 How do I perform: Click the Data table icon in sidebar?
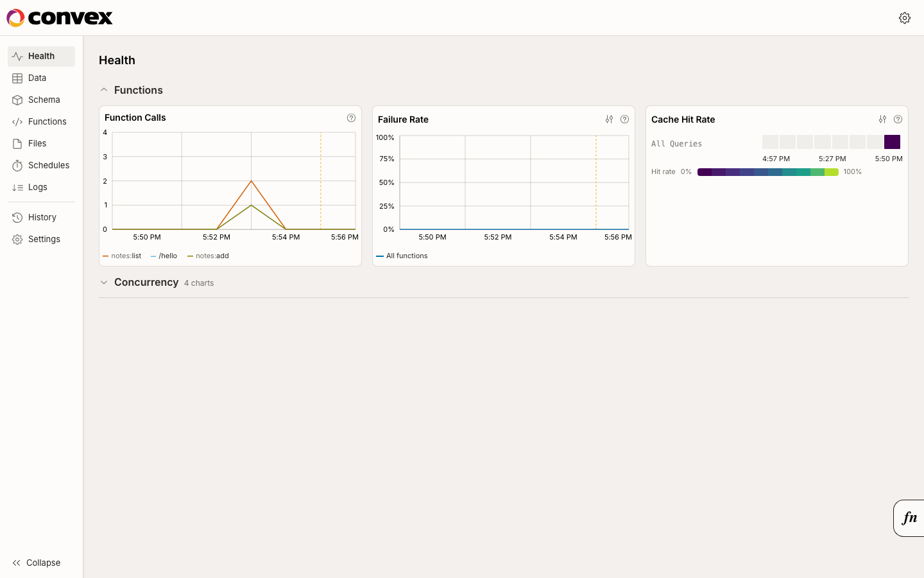[x=17, y=78]
